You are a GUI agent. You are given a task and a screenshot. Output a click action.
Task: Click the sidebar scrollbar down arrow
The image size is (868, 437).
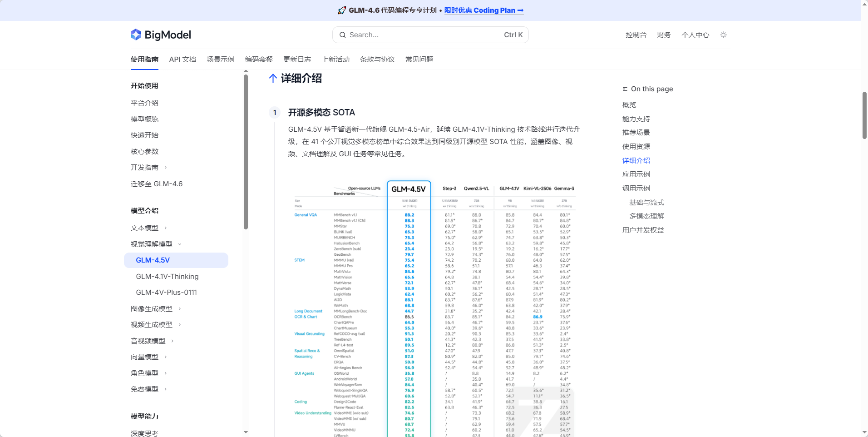[x=246, y=432]
